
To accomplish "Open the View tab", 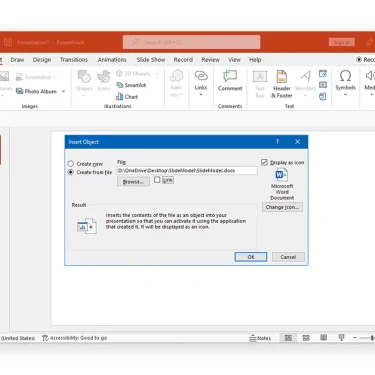I will (234, 60).
